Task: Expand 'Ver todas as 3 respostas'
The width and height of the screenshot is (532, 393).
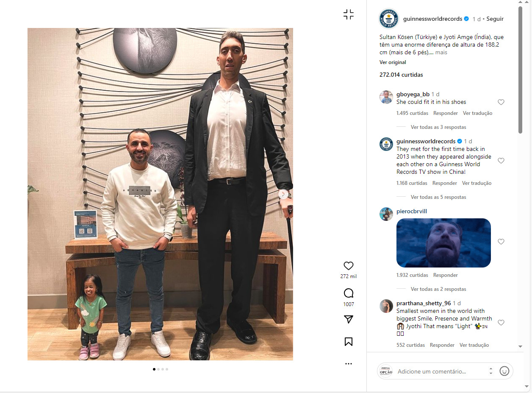Action: [438, 127]
